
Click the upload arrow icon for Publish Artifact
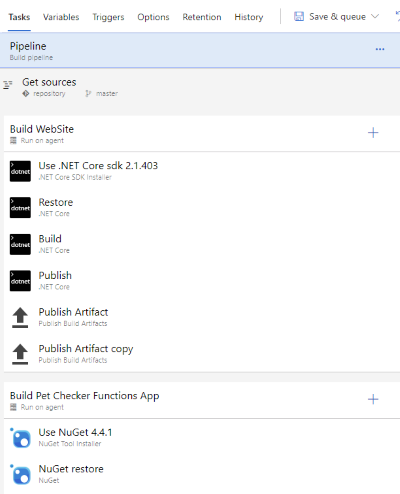[x=20, y=317]
